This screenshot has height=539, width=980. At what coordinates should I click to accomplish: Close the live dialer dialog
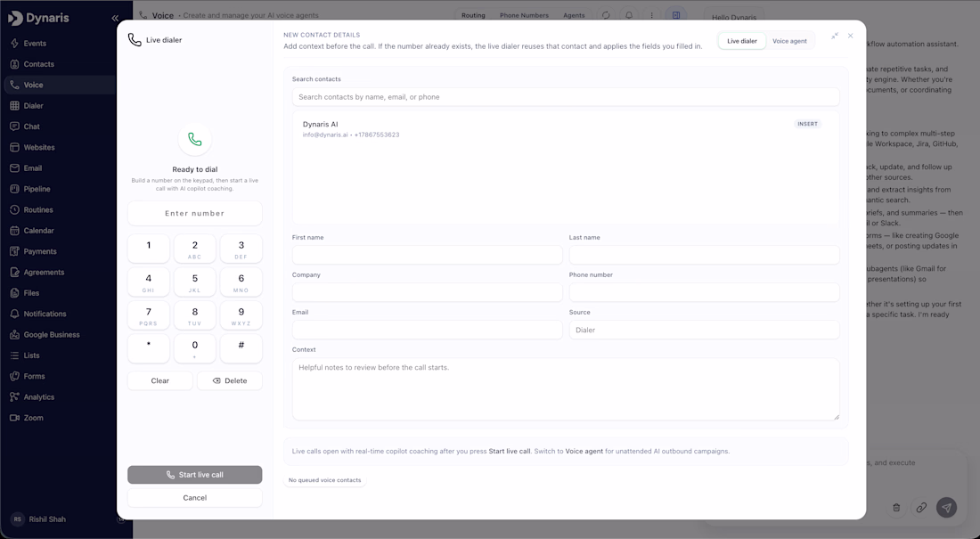point(851,37)
